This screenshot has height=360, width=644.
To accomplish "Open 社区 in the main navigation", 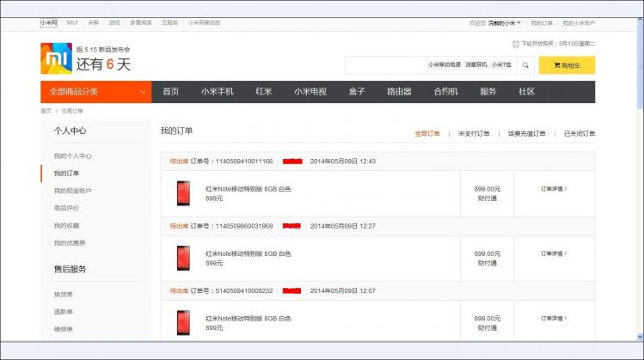I will coord(526,92).
